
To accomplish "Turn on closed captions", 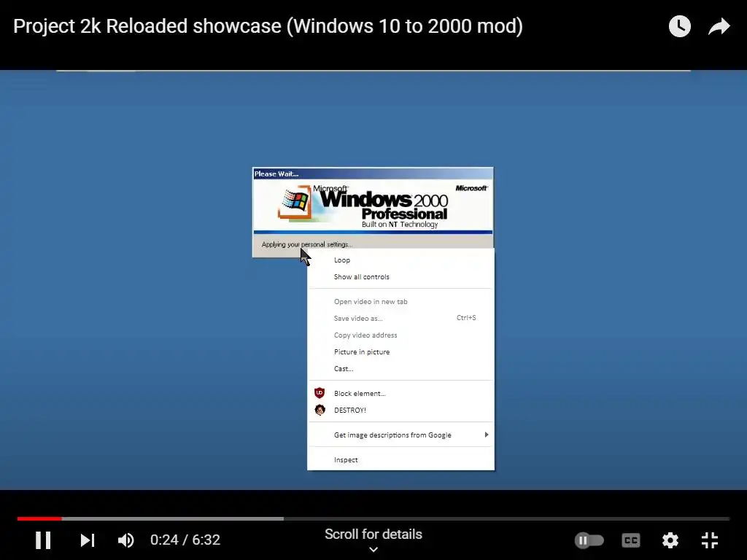I will 631,540.
